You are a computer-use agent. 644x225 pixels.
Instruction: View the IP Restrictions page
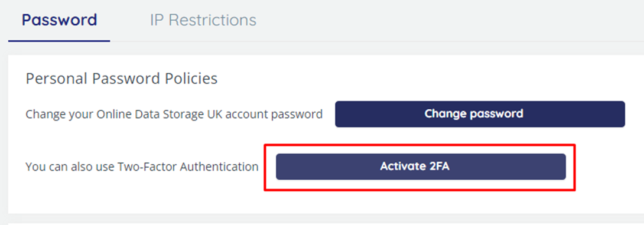pos(203,19)
